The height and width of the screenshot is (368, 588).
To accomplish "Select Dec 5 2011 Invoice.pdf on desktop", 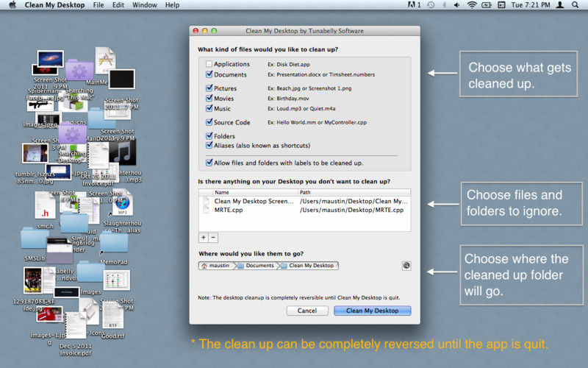I will (76, 325).
